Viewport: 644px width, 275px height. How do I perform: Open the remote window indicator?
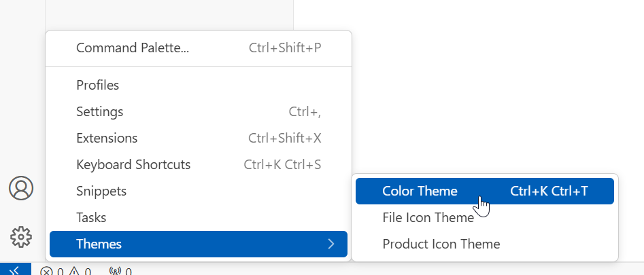pos(15,270)
